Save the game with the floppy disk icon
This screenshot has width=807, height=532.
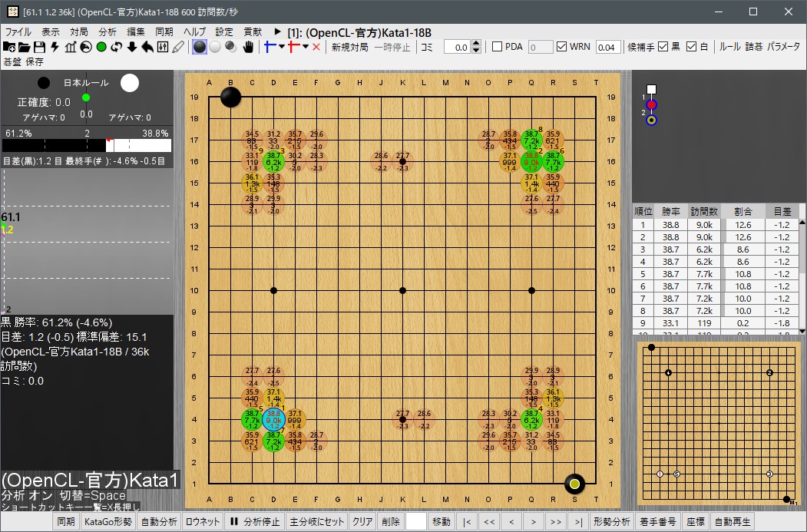40,47
